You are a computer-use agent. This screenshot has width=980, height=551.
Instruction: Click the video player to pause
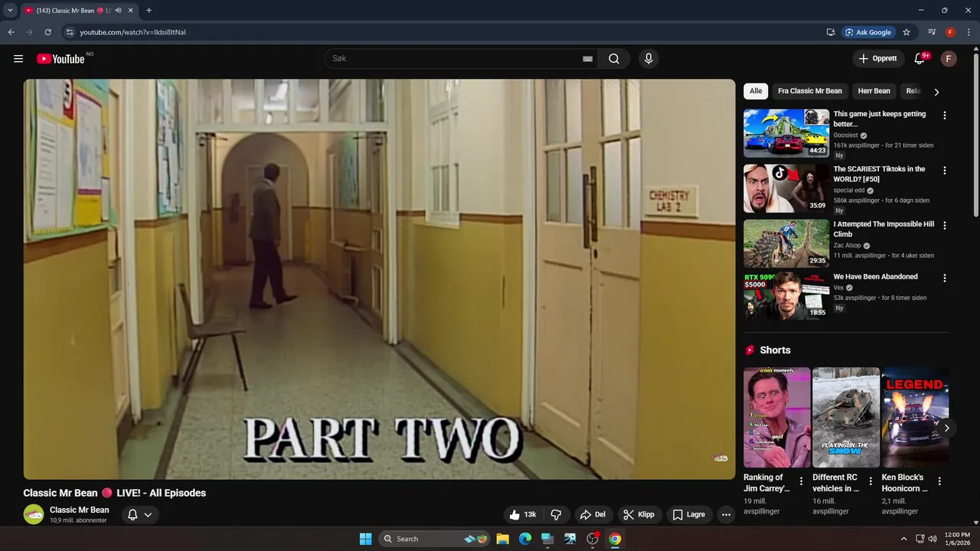click(x=379, y=279)
